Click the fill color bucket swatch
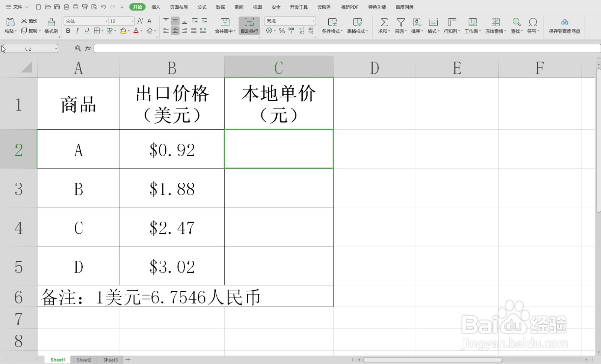The width and height of the screenshot is (601, 364). coord(123,31)
